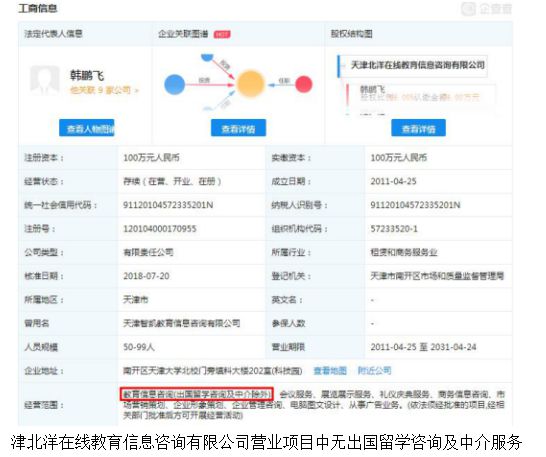Click the red HOT badge

pyautogui.click(x=222, y=34)
